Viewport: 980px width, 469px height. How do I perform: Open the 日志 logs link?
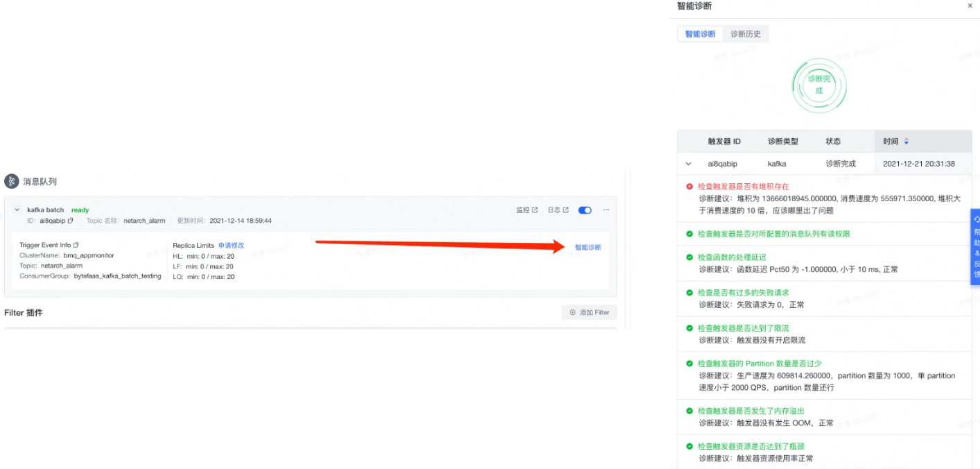[558, 210]
